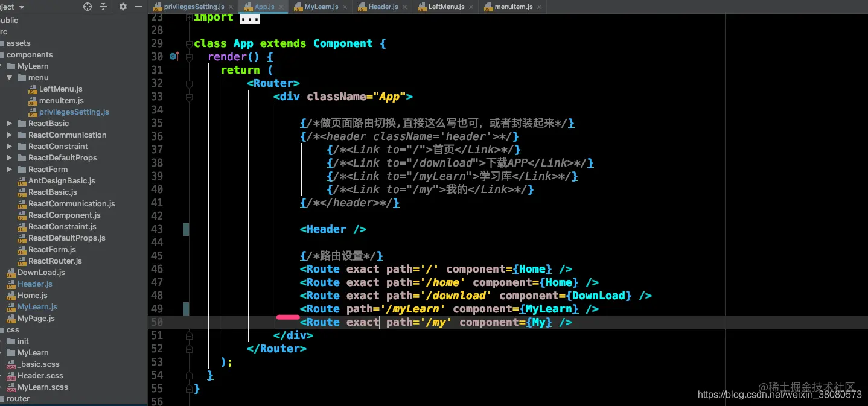Click MyLearn component reference on line 49
The image size is (868, 406).
pos(549,309)
